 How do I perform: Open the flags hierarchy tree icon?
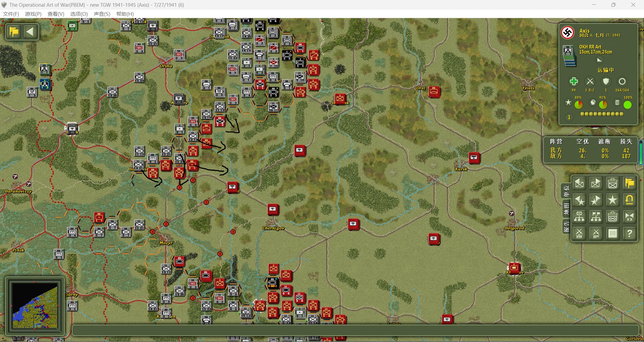[596, 217]
